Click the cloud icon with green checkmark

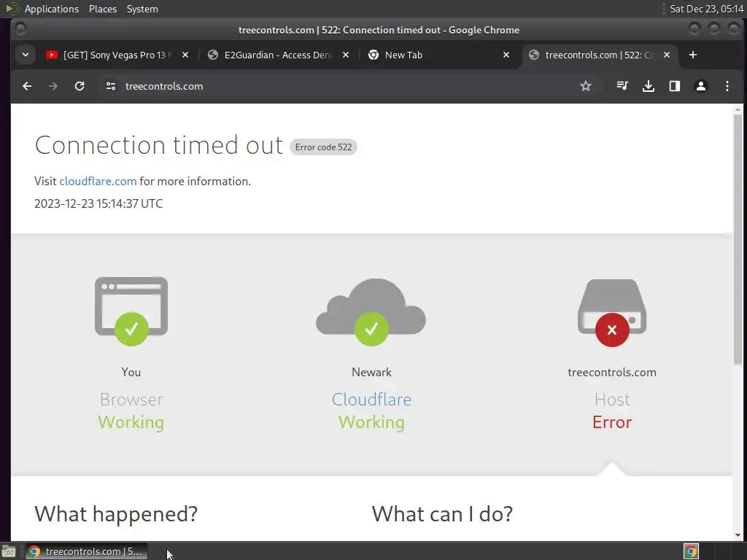click(x=371, y=312)
